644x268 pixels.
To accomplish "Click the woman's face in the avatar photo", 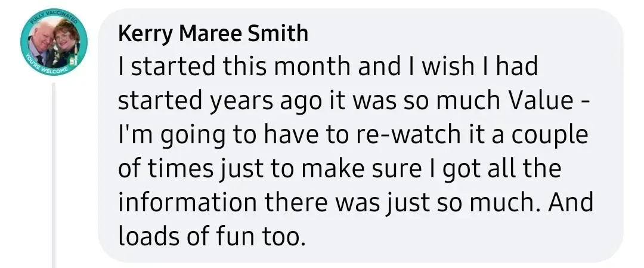I will pyautogui.click(x=64, y=38).
